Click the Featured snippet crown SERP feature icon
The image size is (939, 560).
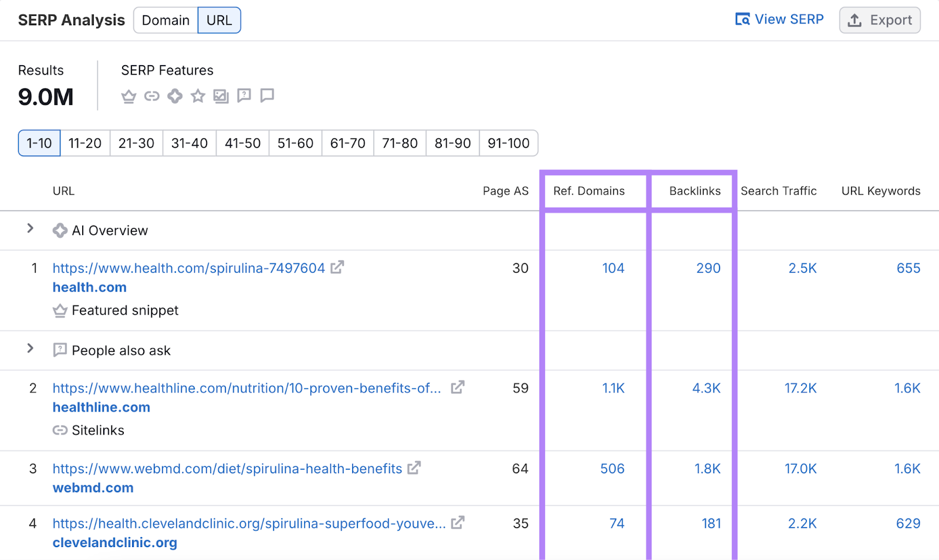click(129, 96)
